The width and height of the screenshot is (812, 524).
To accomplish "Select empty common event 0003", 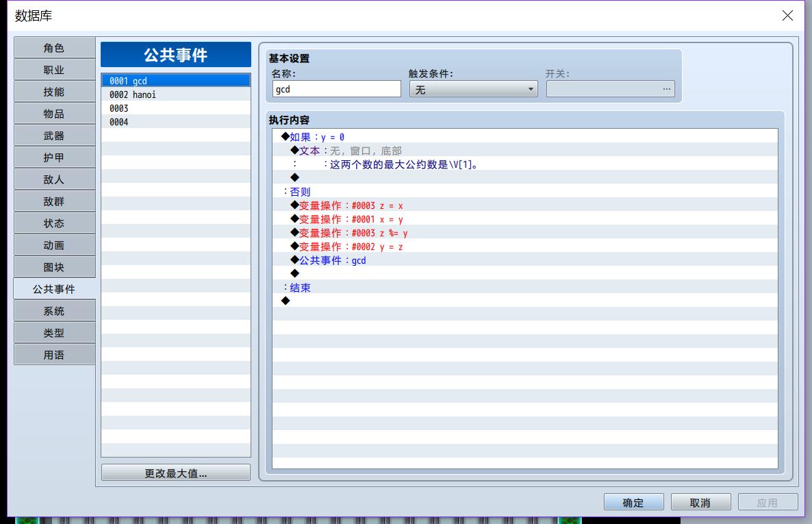I will point(175,108).
